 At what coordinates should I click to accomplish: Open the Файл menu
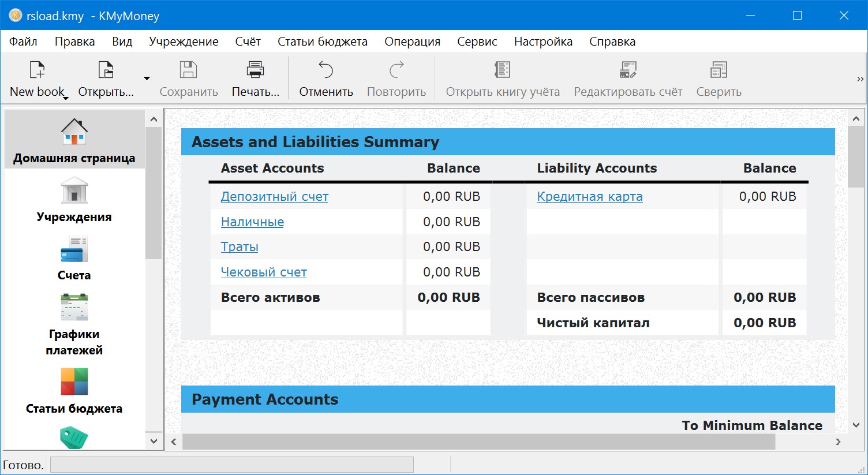pos(23,42)
